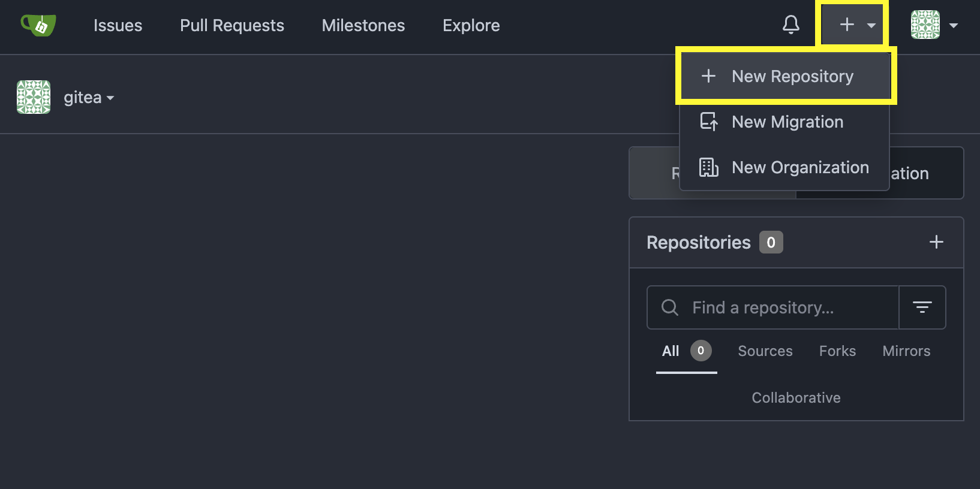
Task: Open the profile avatar dropdown menu
Action: point(953,26)
